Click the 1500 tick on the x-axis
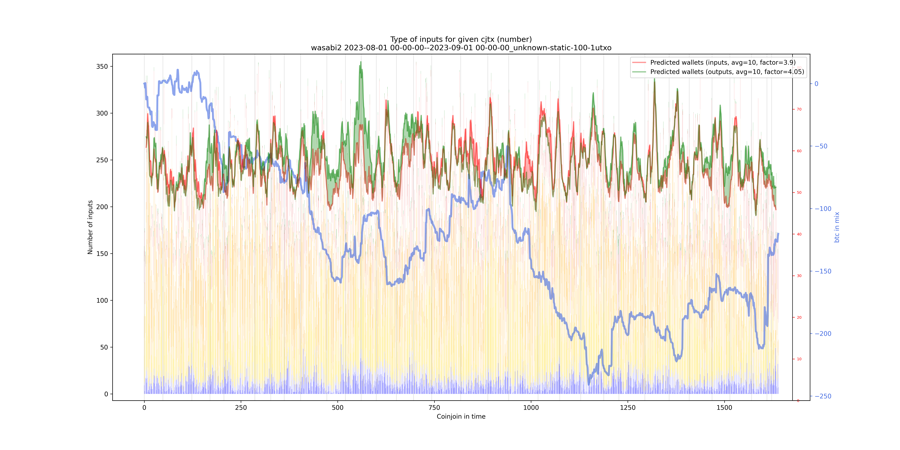The image size is (900, 450). pos(724,407)
